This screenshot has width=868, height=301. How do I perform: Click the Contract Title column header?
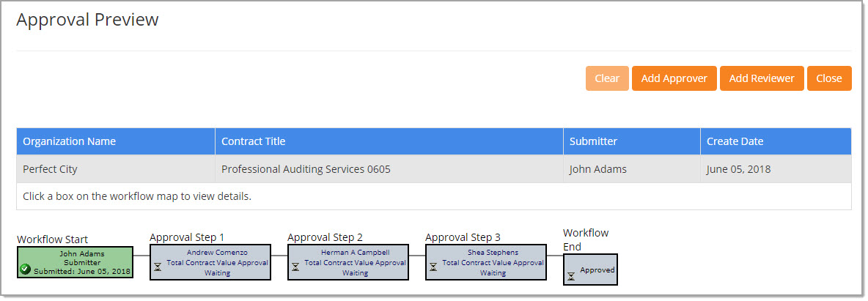(389, 141)
